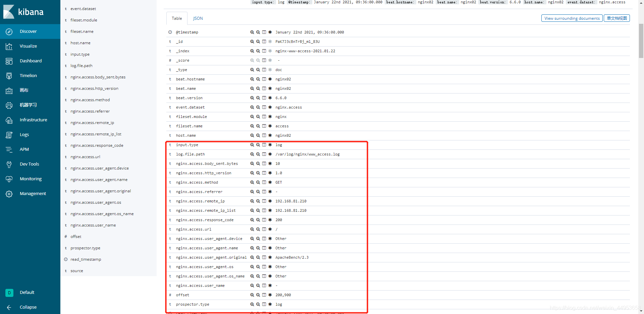The height and width of the screenshot is (314, 644).
Task: Toggle column for nginx.access.body_sent.bytes
Action: click(264, 164)
